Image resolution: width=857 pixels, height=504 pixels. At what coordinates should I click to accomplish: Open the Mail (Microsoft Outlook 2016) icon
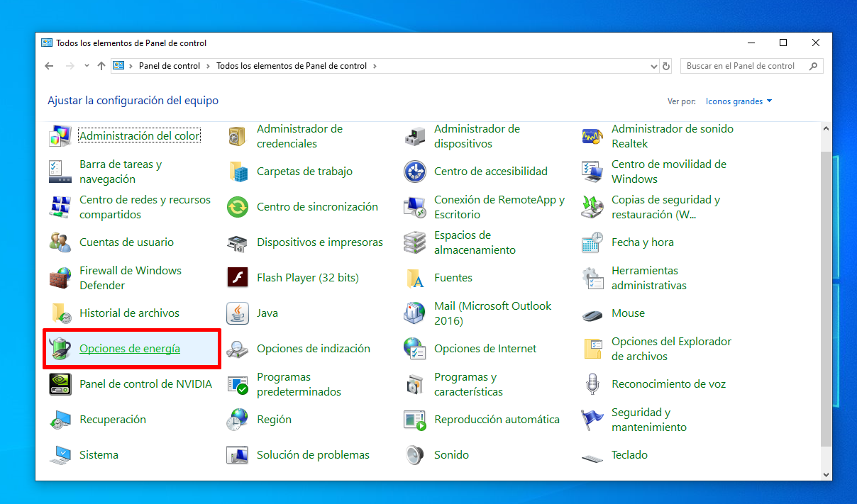(x=414, y=313)
